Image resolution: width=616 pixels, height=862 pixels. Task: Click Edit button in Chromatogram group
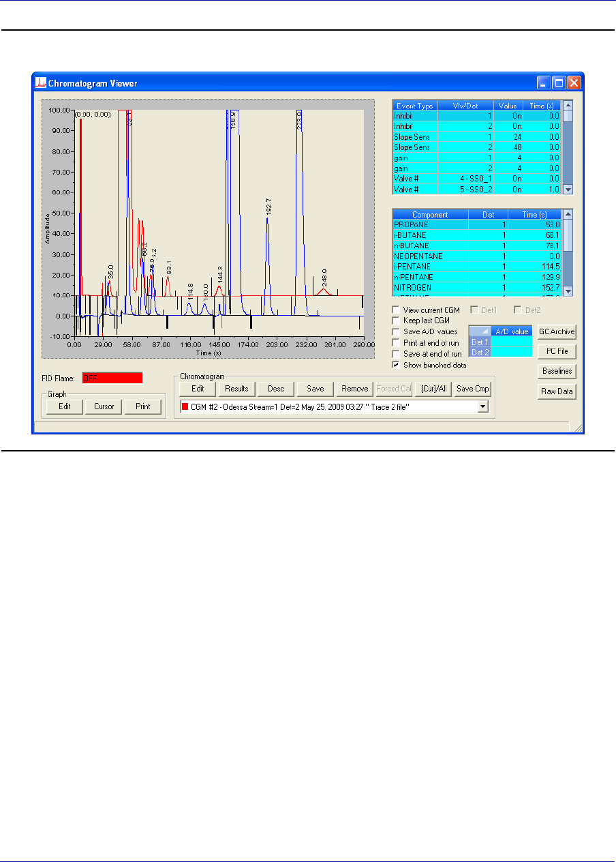198,389
